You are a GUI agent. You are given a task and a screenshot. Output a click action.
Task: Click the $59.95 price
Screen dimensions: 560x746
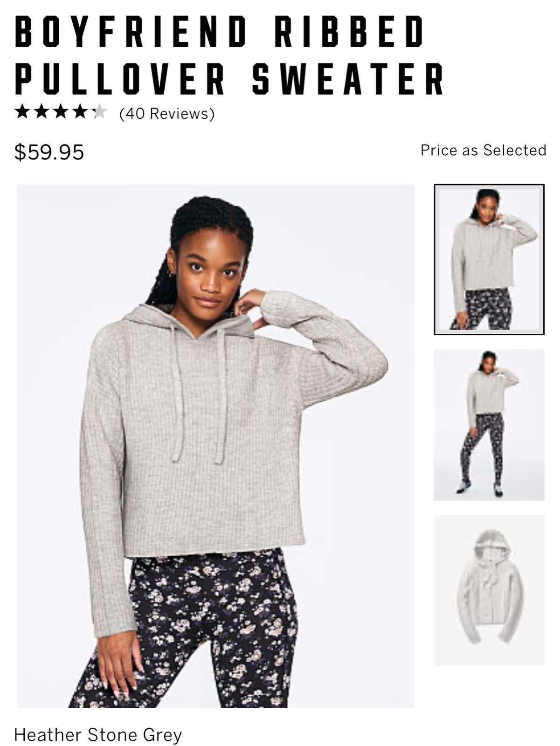[x=49, y=152]
